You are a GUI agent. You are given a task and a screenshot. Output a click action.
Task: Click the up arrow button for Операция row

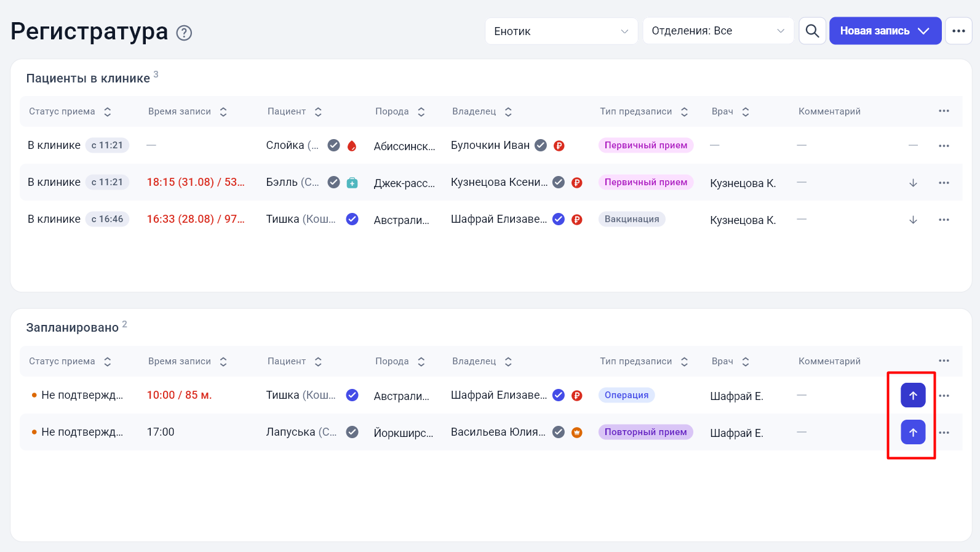(x=913, y=396)
